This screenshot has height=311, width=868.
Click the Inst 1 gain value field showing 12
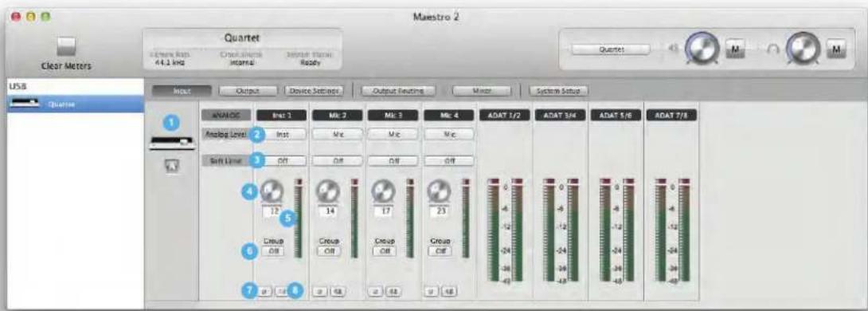coord(272,211)
